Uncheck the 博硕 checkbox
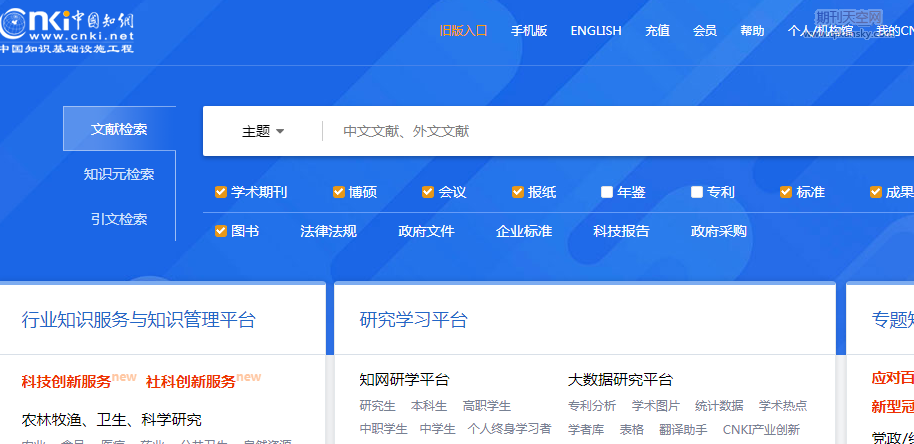Image resolution: width=914 pixels, height=444 pixels. pos(339,192)
